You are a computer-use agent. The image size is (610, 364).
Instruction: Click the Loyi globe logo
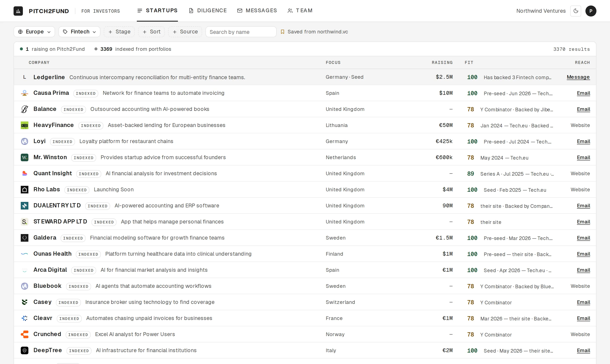[x=25, y=141]
